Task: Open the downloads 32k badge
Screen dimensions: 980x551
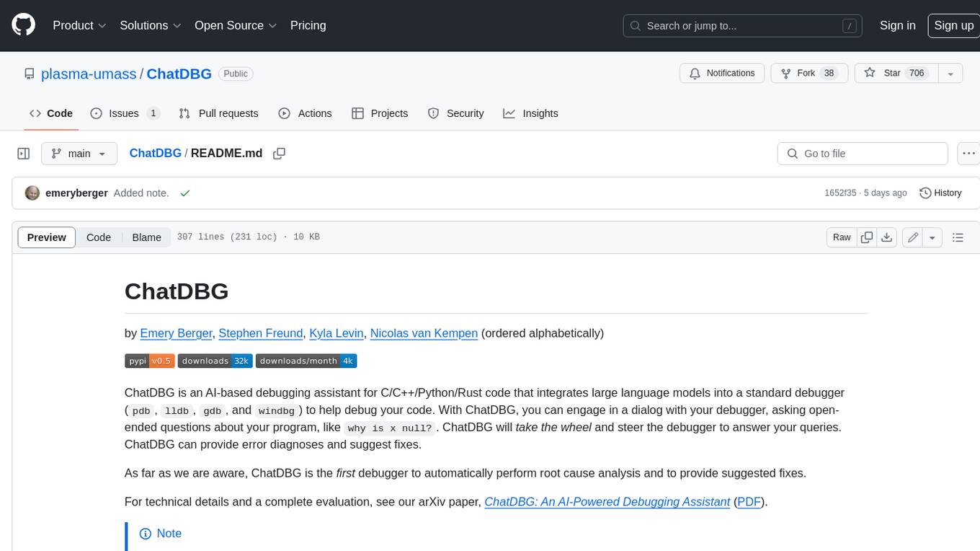Action: point(215,361)
